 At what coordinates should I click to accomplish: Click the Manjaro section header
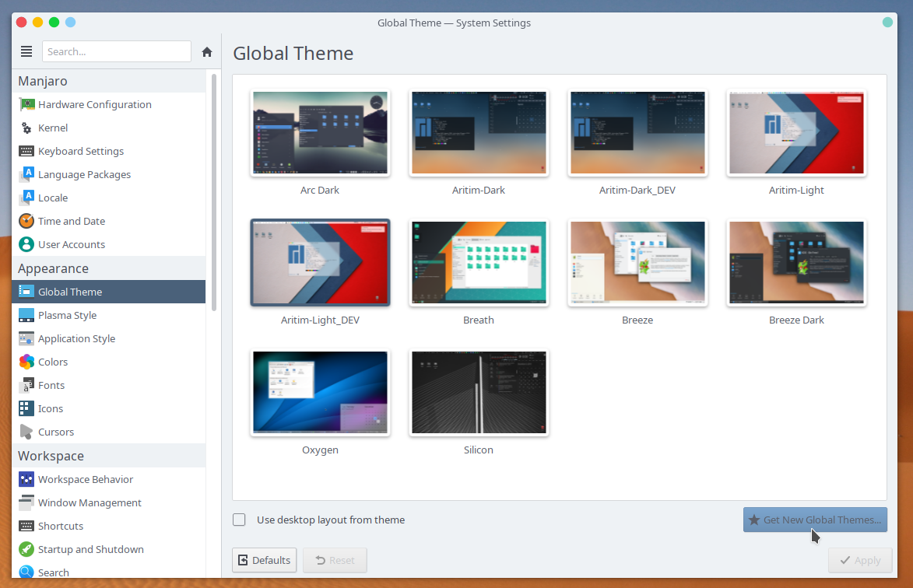109,81
